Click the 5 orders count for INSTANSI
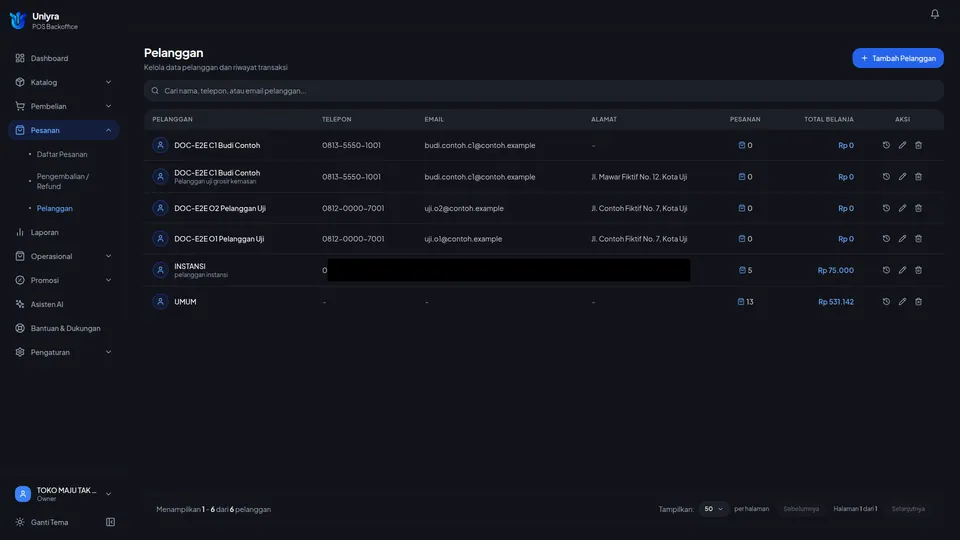 pyautogui.click(x=745, y=270)
